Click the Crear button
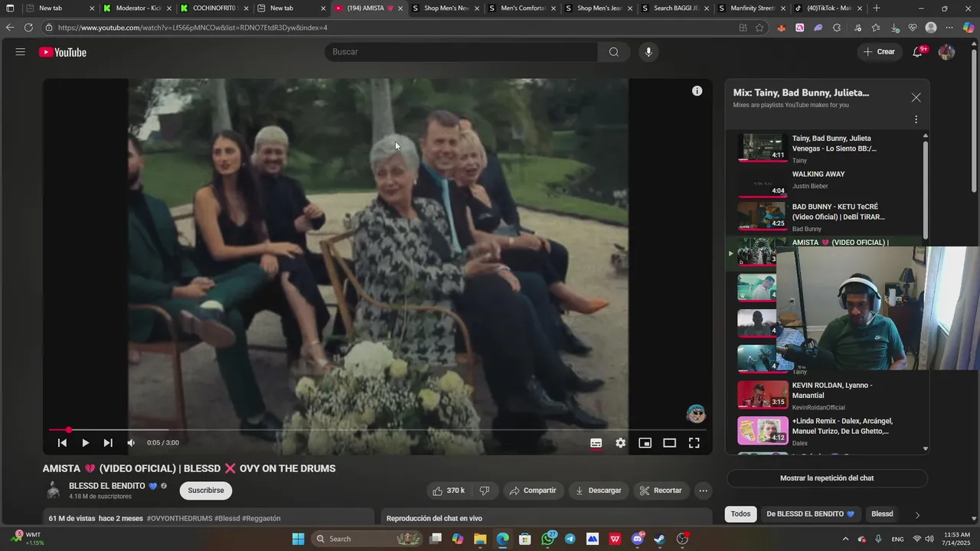This screenshot has height=551, width=980. [x=879, y=52]
